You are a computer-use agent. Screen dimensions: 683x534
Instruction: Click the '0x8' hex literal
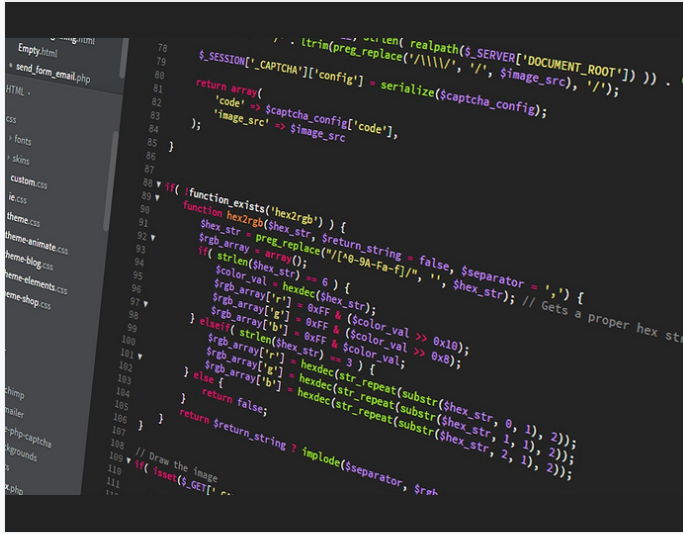(441, 357)
